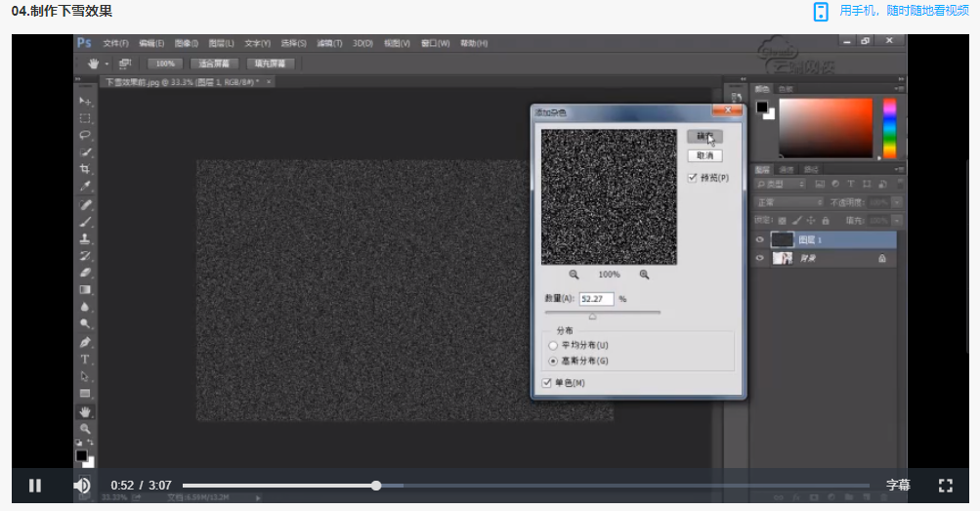Select 平均分布(U) radio button
Screen dimensions: 980x511
pos(552,345)
